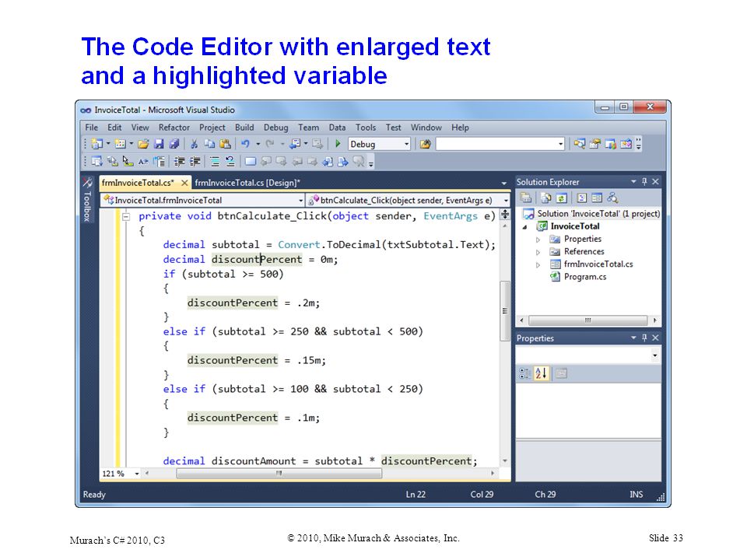Click the Undo arrow icon
The image size is (747, 560).
tap(245, 144)
